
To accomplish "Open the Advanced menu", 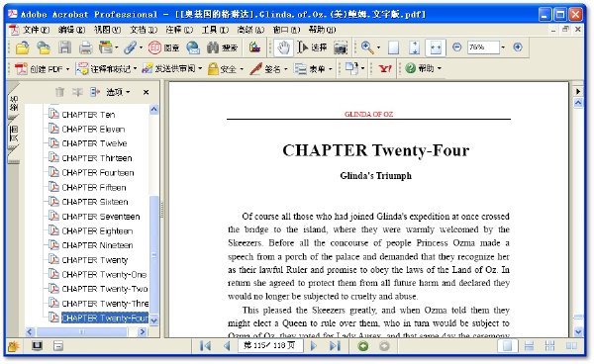I will pos(250,30).
